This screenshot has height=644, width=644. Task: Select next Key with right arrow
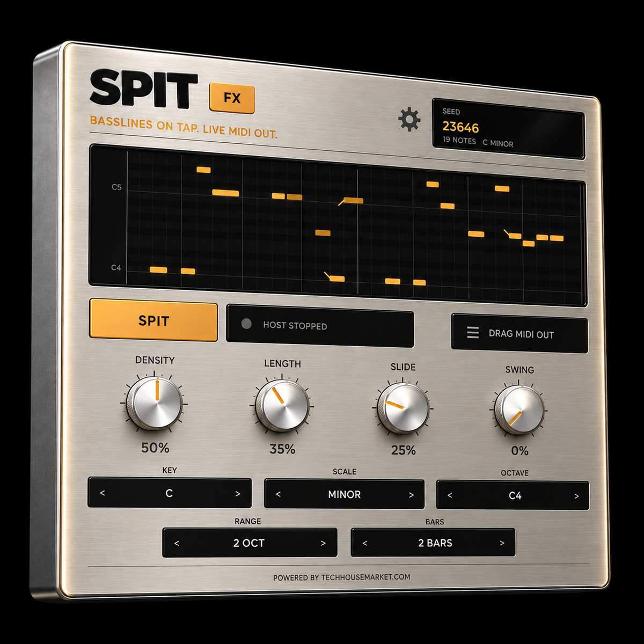pos(238,494)
